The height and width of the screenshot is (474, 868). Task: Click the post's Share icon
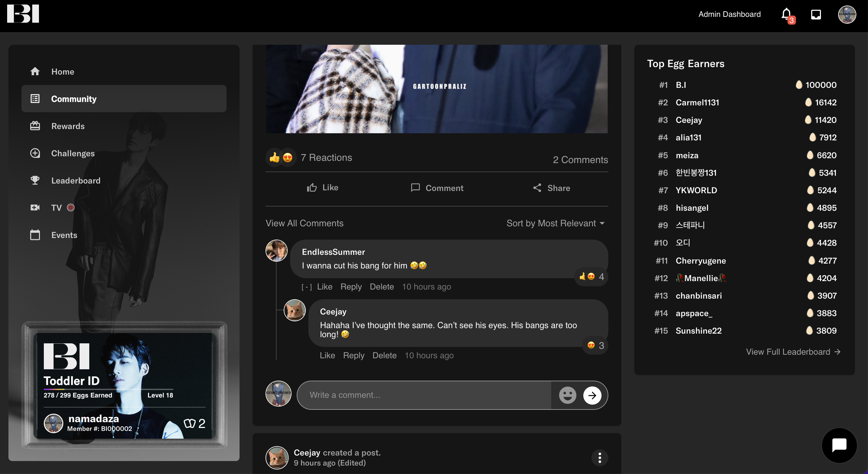coord(538,188)
